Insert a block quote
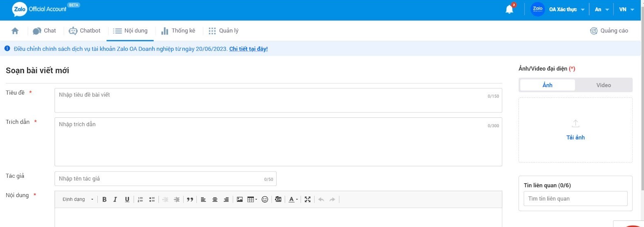This screenshot has width=644, height=227. click(x=190, y=199)
